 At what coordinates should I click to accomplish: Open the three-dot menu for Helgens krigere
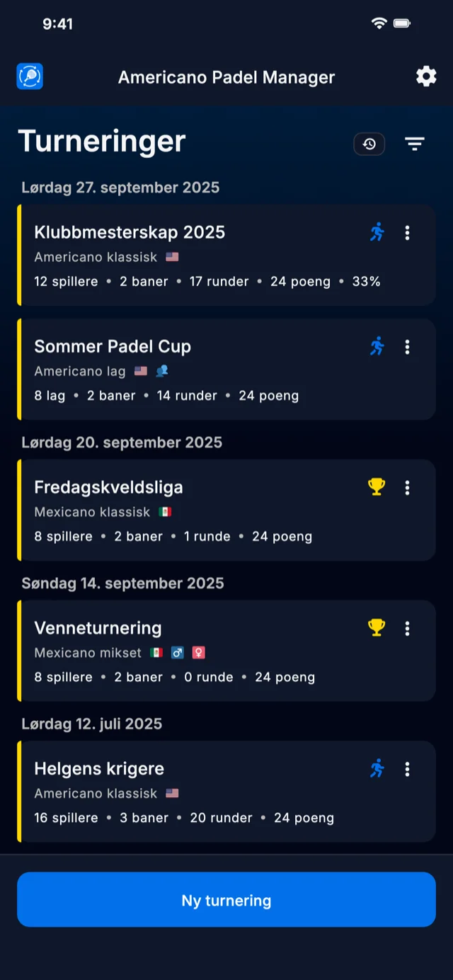click(x=407, y=768)
